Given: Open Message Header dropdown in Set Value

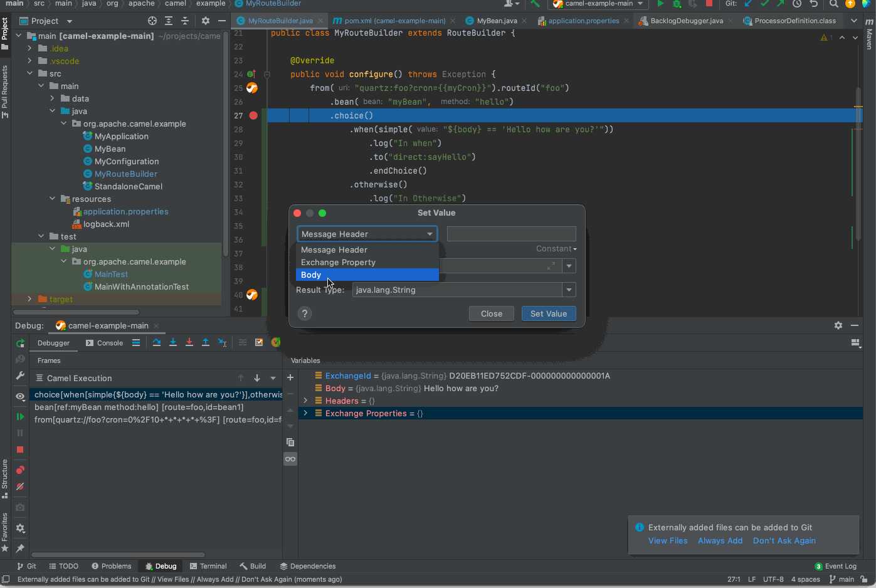Looking at the screenshot, I should (367, 234).
